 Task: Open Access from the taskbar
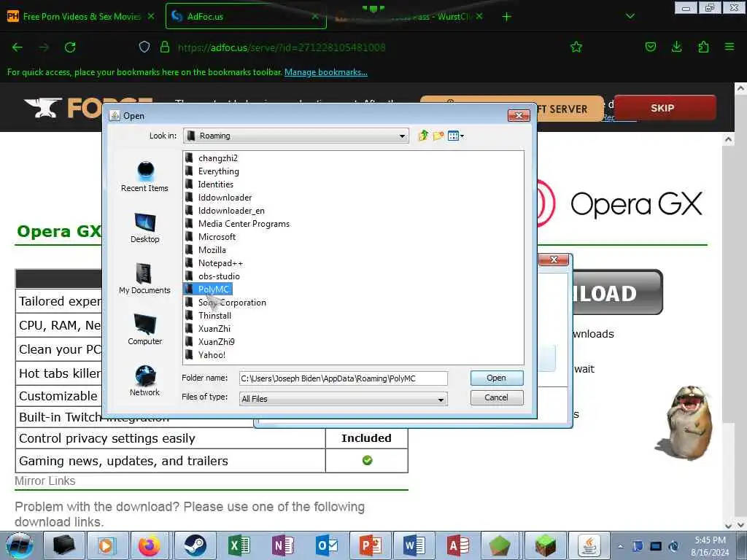pos(458,545)
